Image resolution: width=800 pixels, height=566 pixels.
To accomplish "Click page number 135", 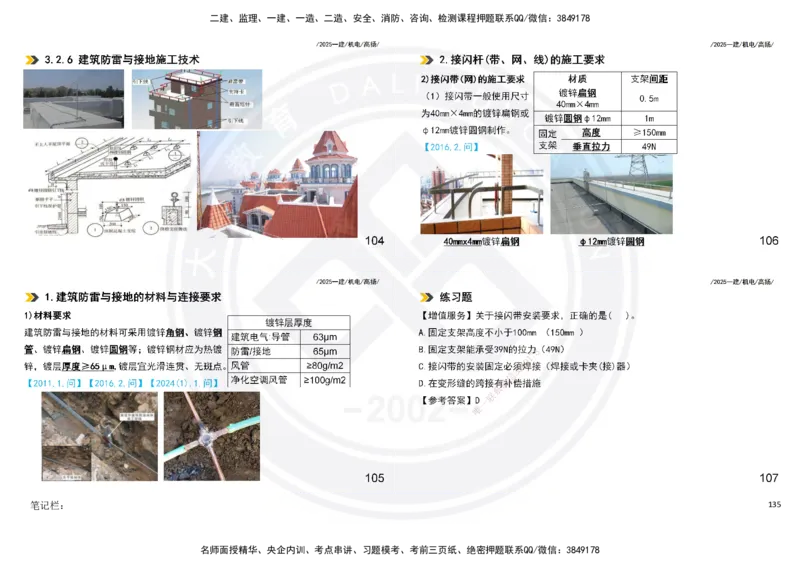I will (774, 504).
